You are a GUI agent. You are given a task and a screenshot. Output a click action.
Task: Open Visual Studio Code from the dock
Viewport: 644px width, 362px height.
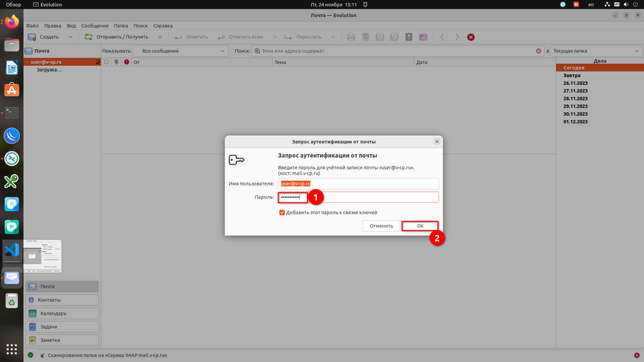pyautogui.click(x=12, y=250)
